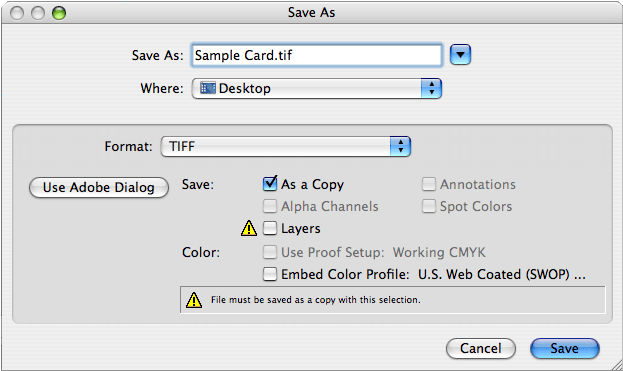Click the Save As filename field
Screen dimensions: 623x371
pyautogui.click(x=317, y=55)
